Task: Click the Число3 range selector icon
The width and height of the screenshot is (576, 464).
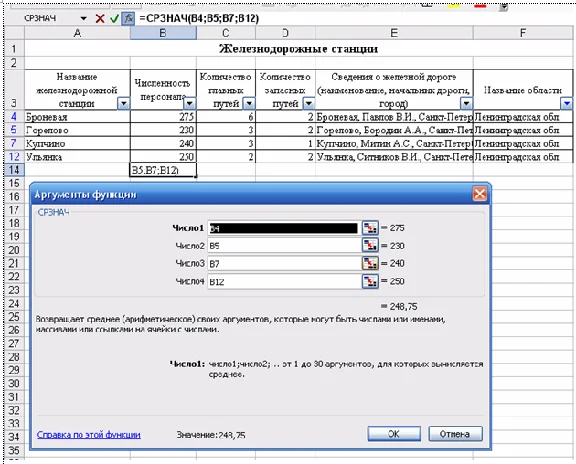Action: [370, 263]
